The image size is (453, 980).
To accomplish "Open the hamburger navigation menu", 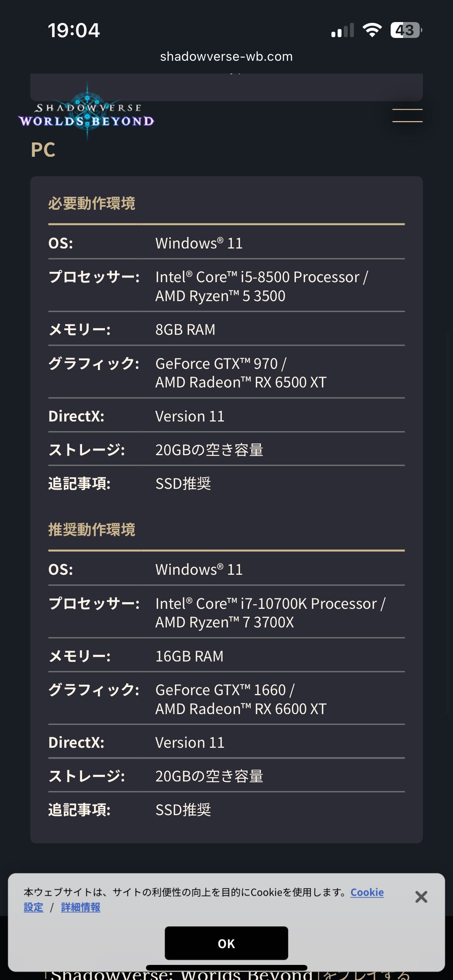I will 407,115.
